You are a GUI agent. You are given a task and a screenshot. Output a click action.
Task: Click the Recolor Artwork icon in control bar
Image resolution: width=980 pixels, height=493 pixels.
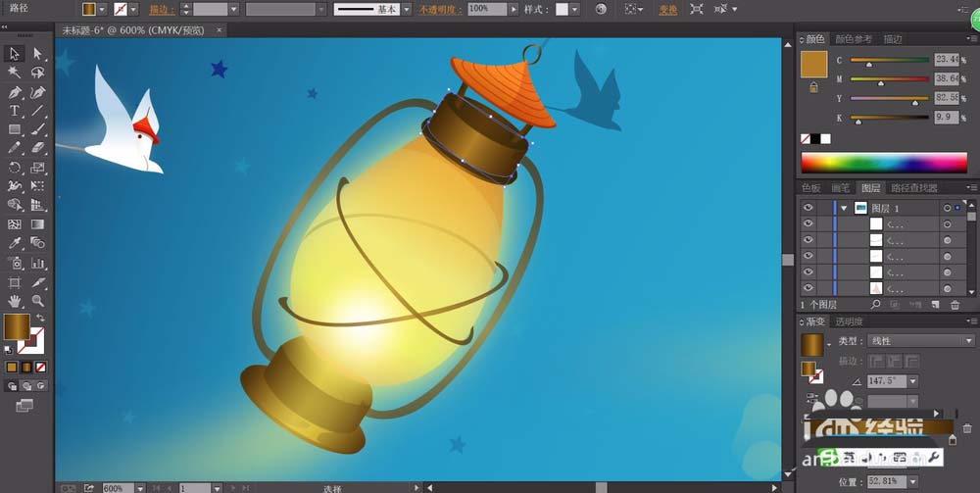(x=601, y=10)
